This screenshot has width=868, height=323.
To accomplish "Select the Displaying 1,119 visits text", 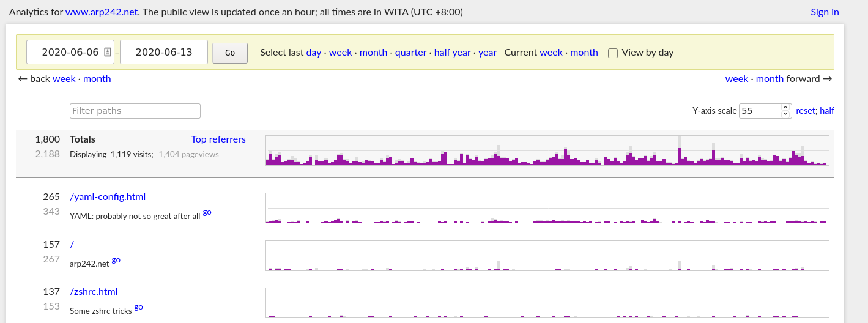I will click(x=111, y=155).
